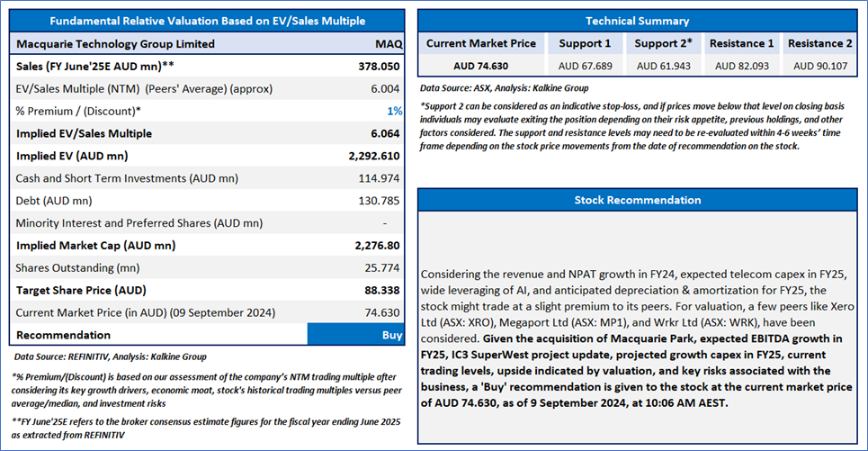The width and height of the screenshot is (868, 451).
Task: Click the sales value 378.050
Action: pyautogui.click(x=379, y=67)
